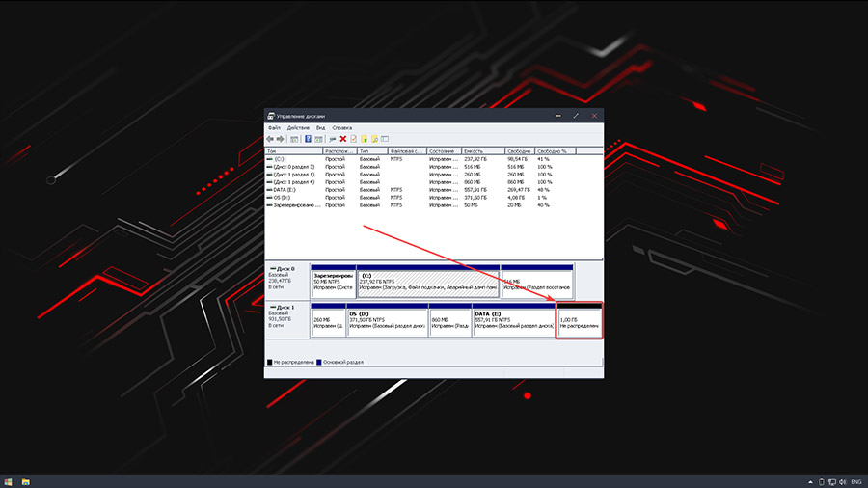Open the Справка menu

341,127
